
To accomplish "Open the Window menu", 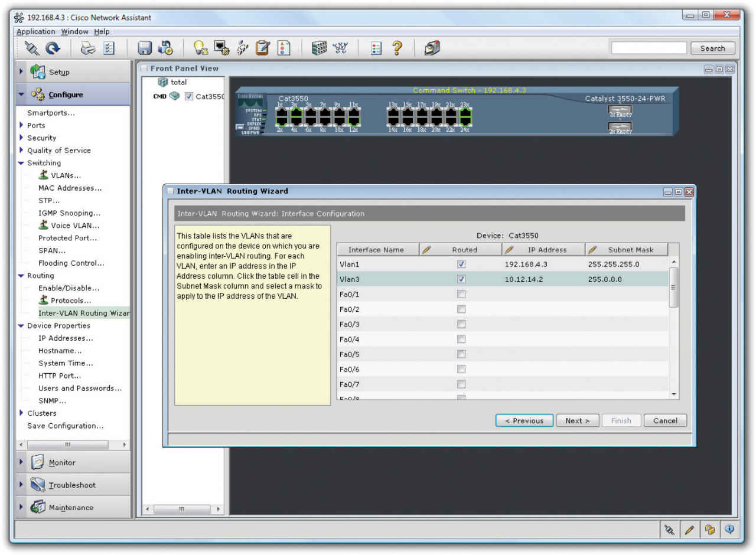I will click(x=75, y=32).
